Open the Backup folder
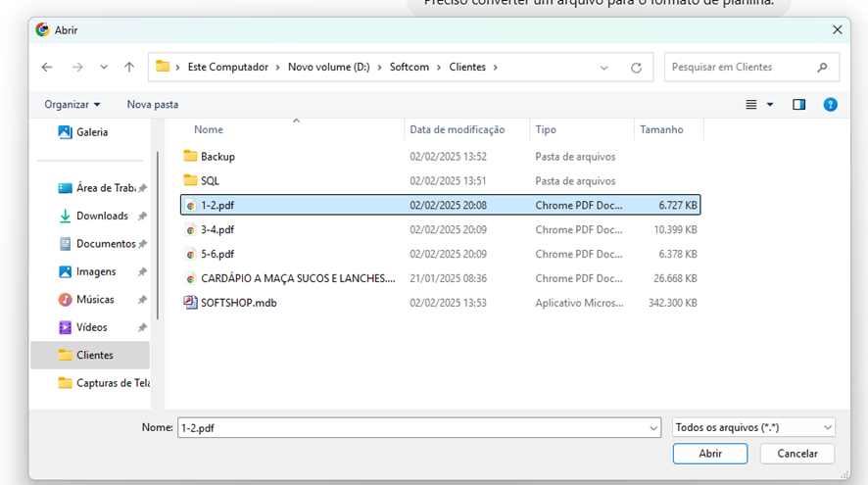 click(217, 157)
